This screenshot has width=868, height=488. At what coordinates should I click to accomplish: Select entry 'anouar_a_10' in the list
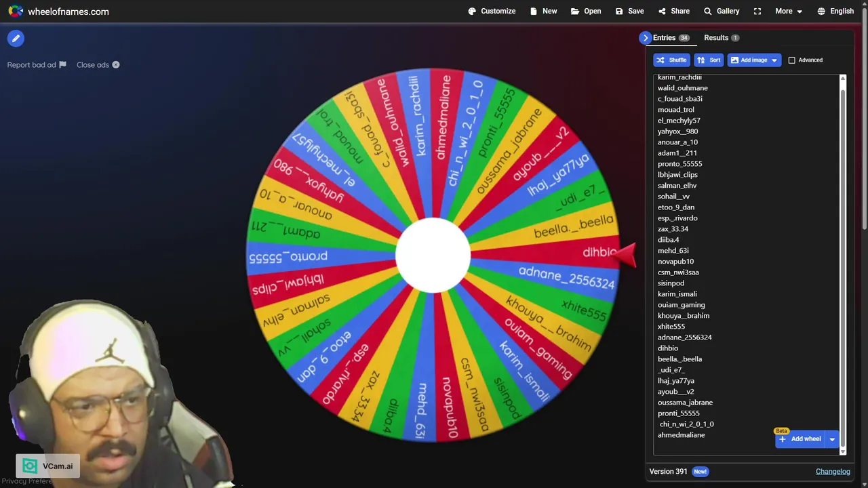click(x=677, y=142)
